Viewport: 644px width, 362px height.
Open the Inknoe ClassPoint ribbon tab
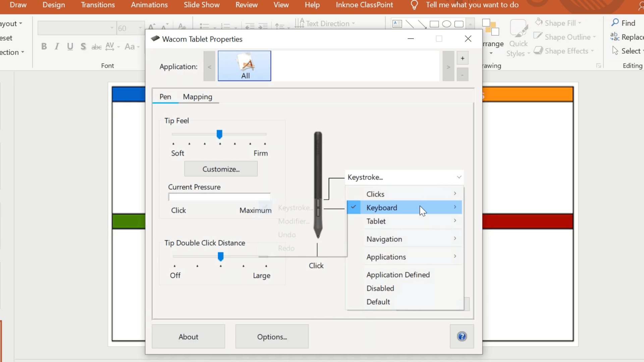pyautogui.click(x=364, y=5)
